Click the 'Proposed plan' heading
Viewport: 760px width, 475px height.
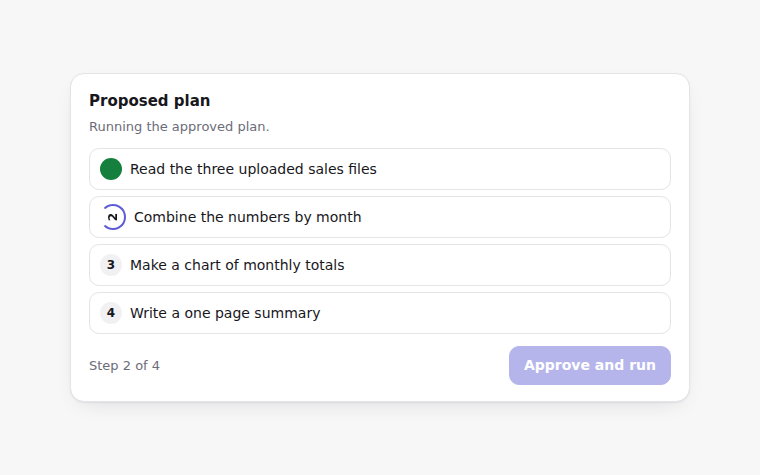point(149,100)
